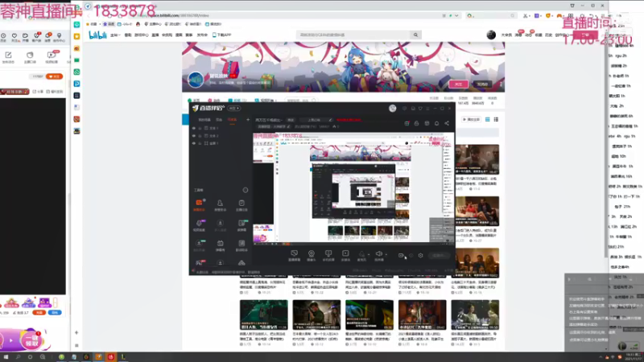
Task: Open the 主站 dropdown in bilibili header
Action: 115,35
